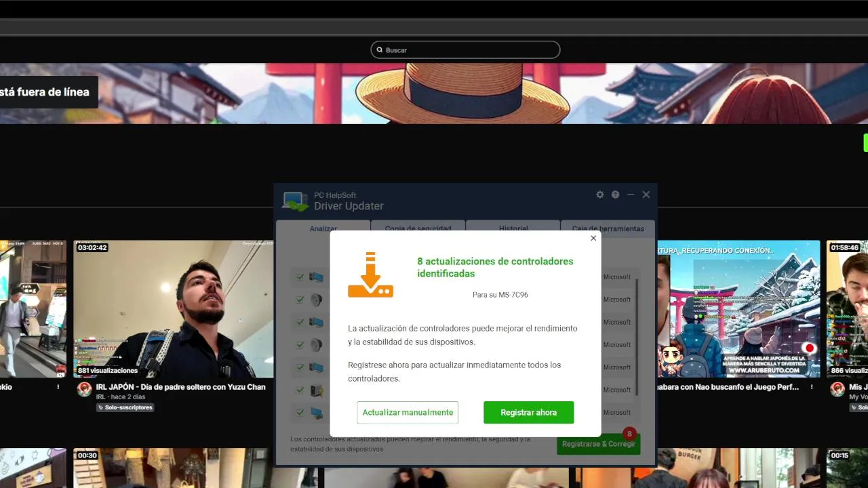This screenshot has width=868, height=488.
Task: Click the first driver row device icon
Action: tap(316, 277)
